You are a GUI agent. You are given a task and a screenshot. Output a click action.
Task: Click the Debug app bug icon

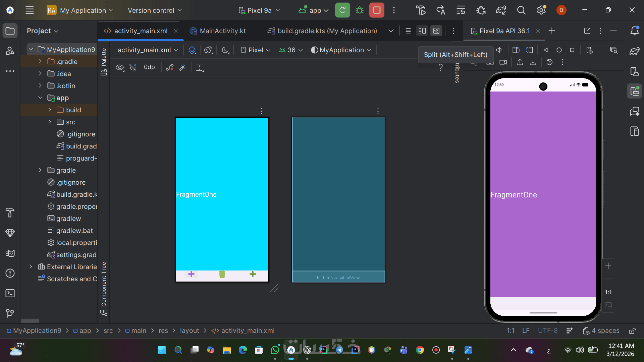[x=360, y=10]
